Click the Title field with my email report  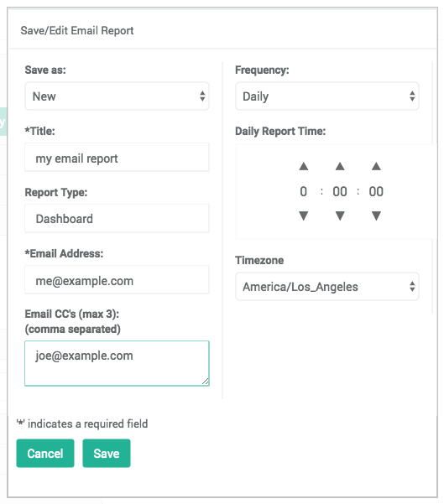(x=117, y=158)
